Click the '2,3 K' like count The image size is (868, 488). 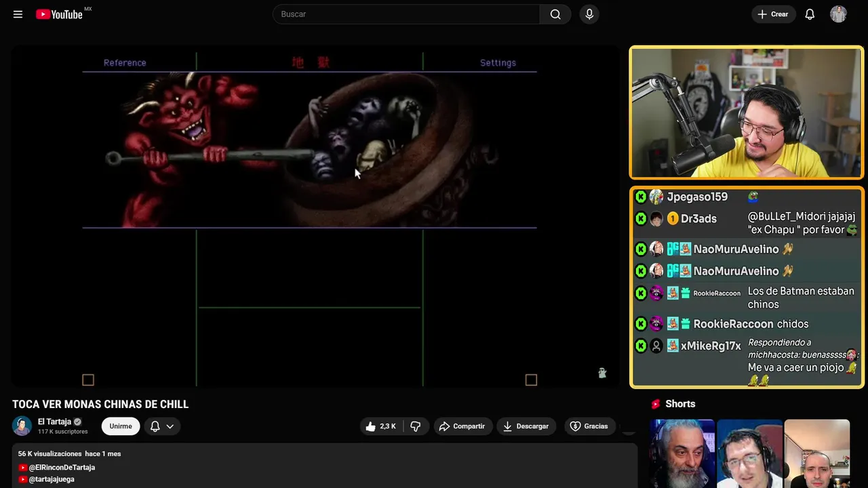[x=388, y=426]
